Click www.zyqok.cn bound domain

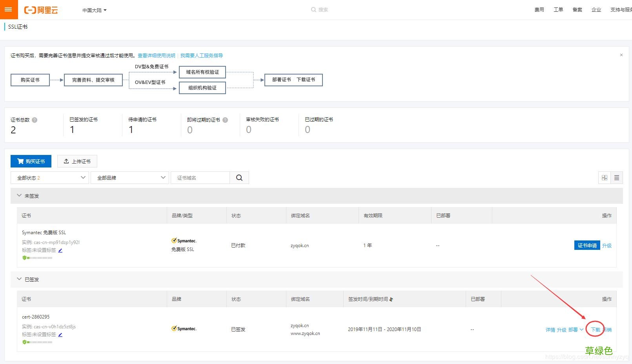tap(305, 333)
